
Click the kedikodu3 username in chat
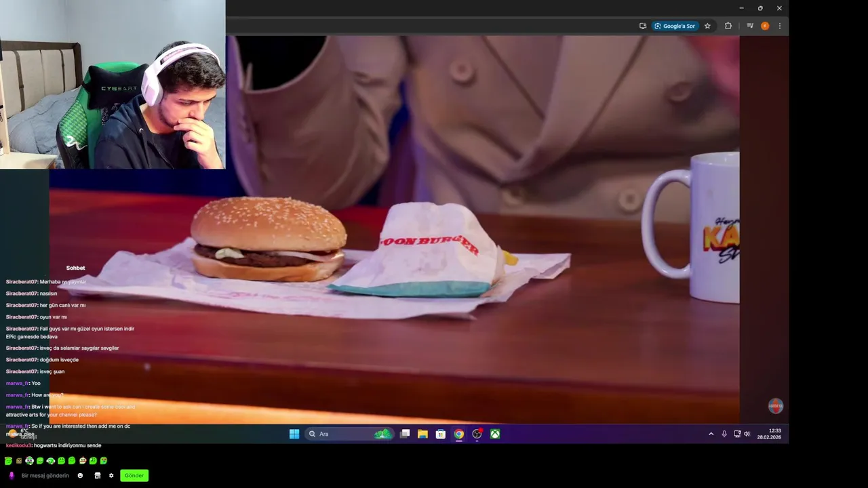pos(19,445)
